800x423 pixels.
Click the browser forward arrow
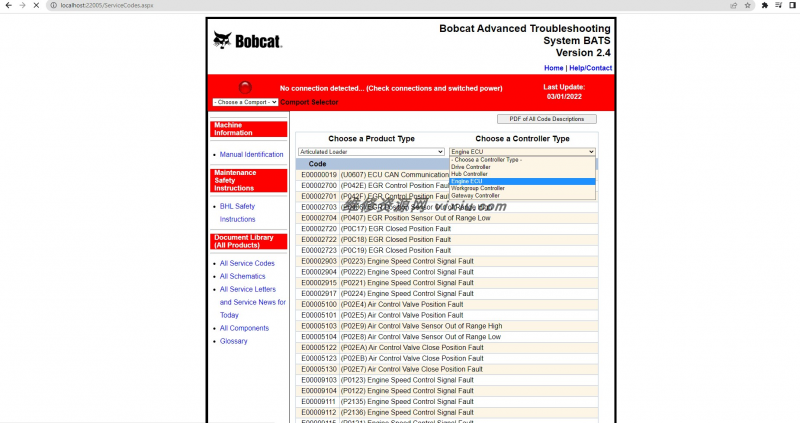click(22, 5)
